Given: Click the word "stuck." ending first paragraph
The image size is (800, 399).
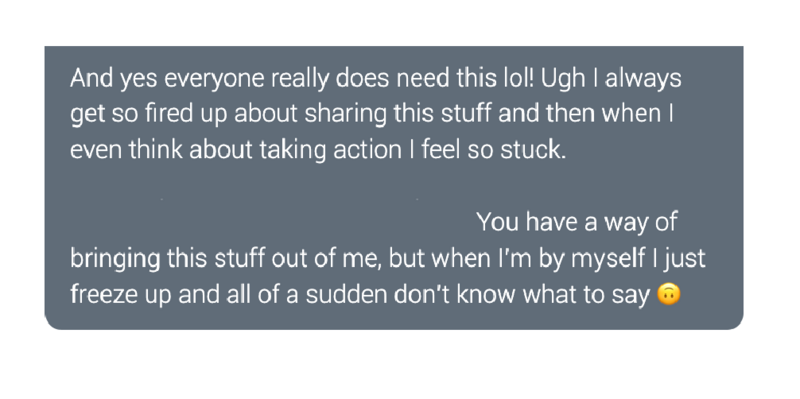Looking at the screenshot, I should [x=533, y=150].
